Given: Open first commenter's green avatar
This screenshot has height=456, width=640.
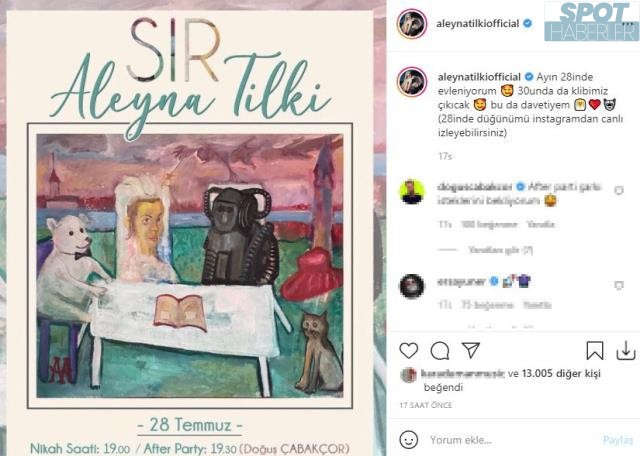Looking at the screenshot, I should tap(412, 192).
